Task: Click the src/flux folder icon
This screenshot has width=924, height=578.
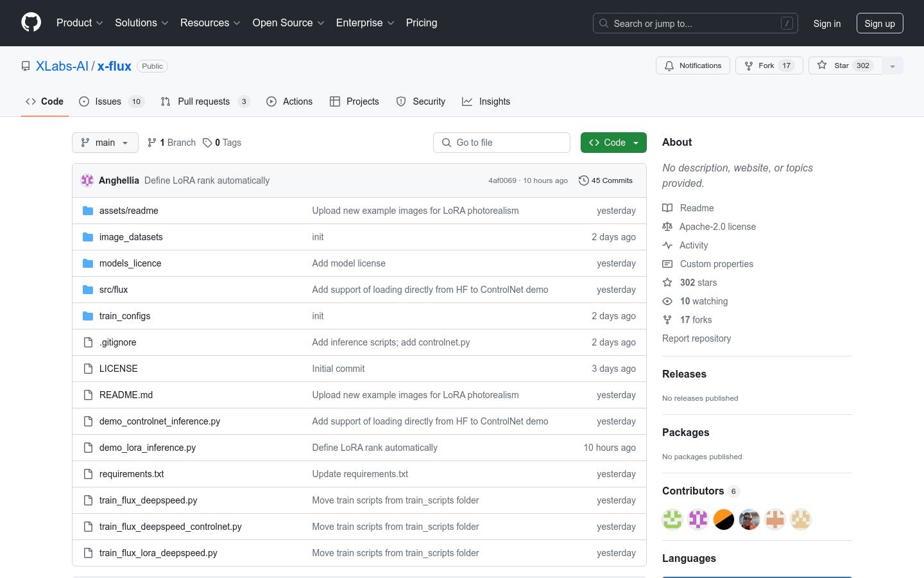Action: pyautogui.click(x=88, y=290)
